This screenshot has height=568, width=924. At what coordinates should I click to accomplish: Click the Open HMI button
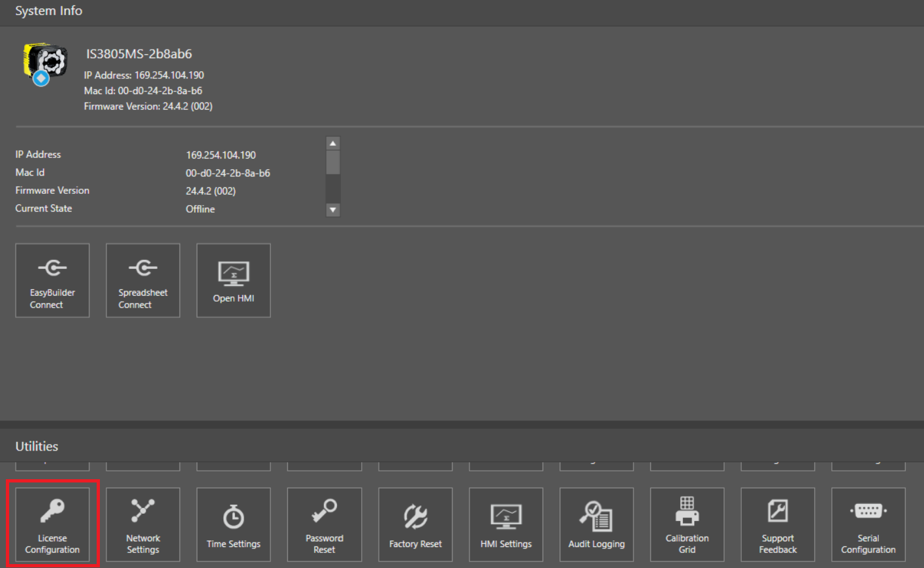pos(234,281)
